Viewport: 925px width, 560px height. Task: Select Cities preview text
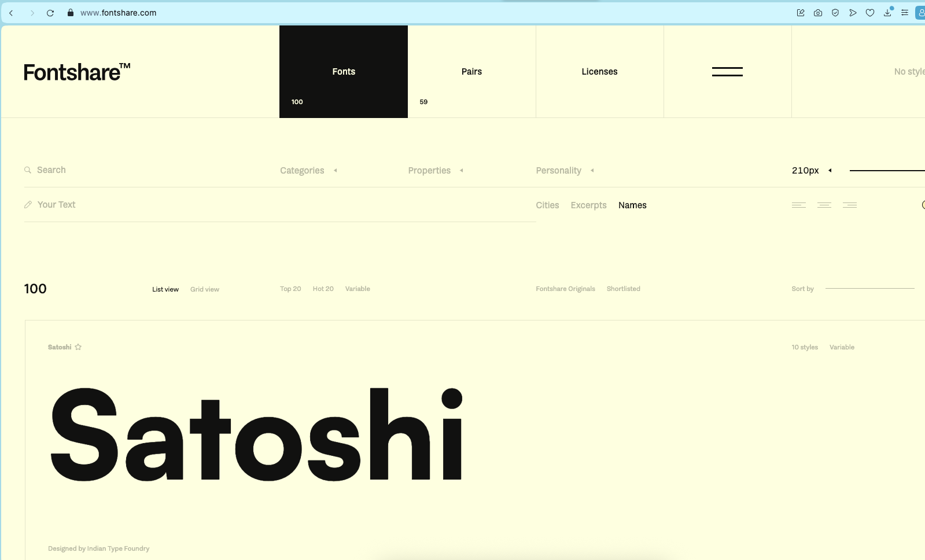click(547, 205)
